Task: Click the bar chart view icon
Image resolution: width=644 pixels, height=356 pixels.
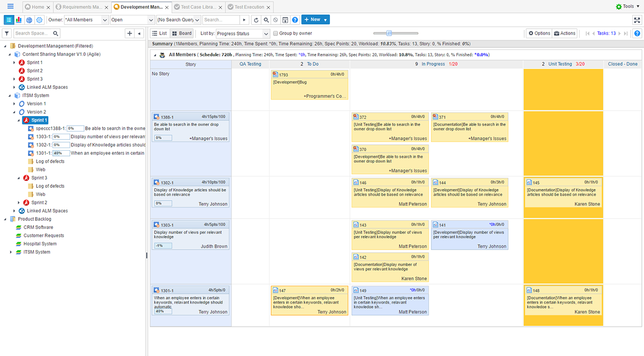Action: tap(19, 20)
